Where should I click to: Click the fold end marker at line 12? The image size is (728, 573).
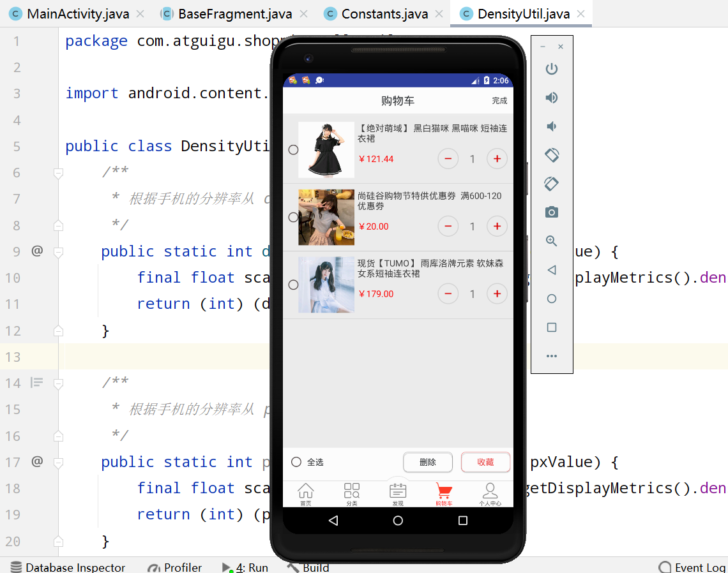[x=58, y=331]
